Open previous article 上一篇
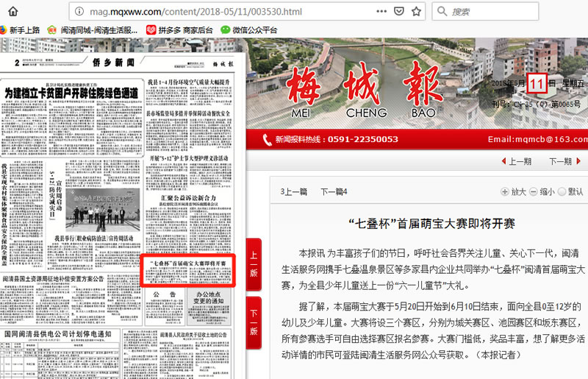 pyautogui.click(x=294, y=192)
